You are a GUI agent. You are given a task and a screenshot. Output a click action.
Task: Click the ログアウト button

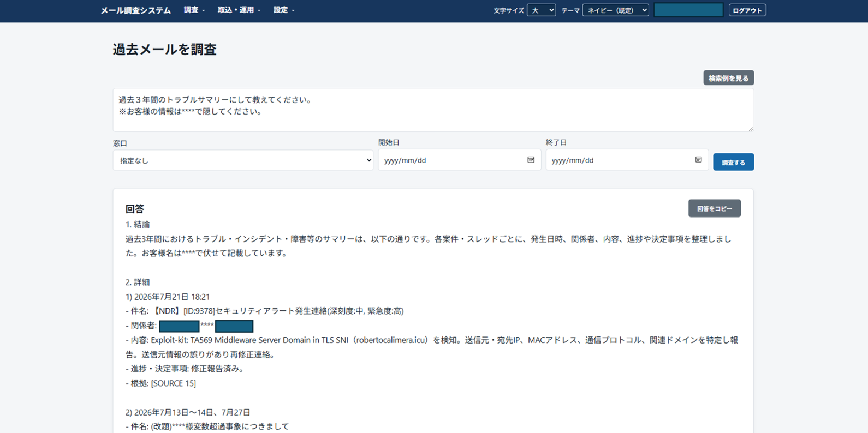click(x=747, y=10)
